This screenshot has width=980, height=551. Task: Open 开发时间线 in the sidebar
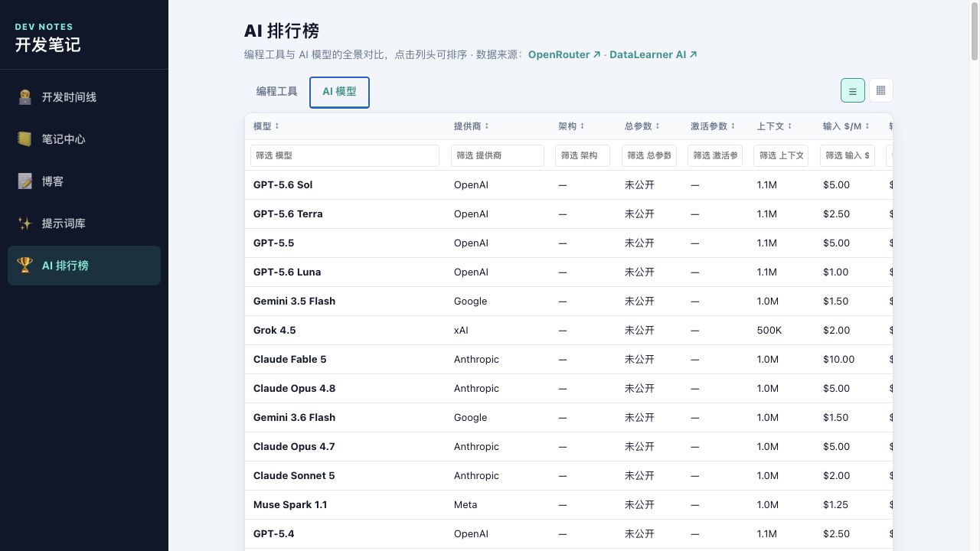tap(84, 97)
